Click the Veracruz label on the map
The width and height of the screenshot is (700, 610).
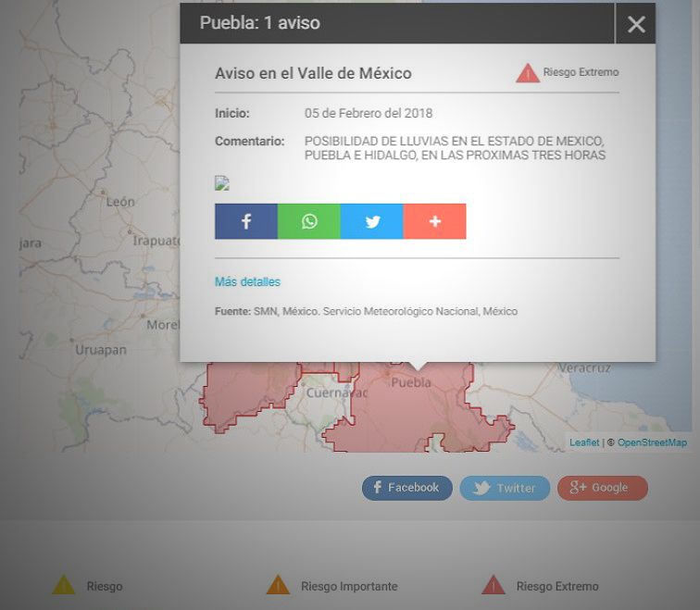(x=584, y=368)
